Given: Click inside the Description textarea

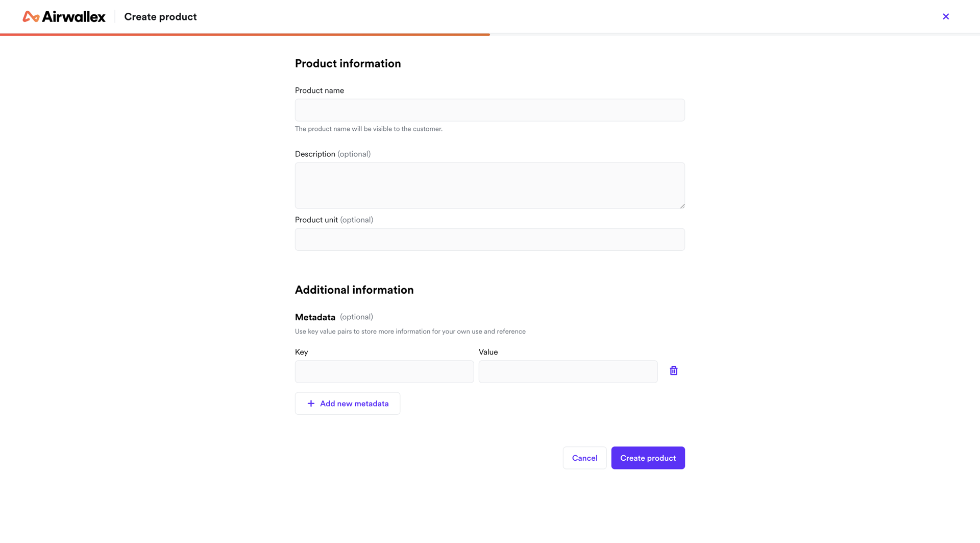Looking at the screenshot, I should tap(489, 185).
